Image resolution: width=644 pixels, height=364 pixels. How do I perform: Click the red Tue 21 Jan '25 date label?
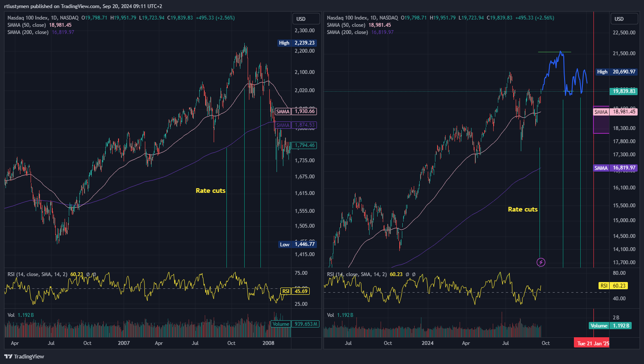point(592,343)
